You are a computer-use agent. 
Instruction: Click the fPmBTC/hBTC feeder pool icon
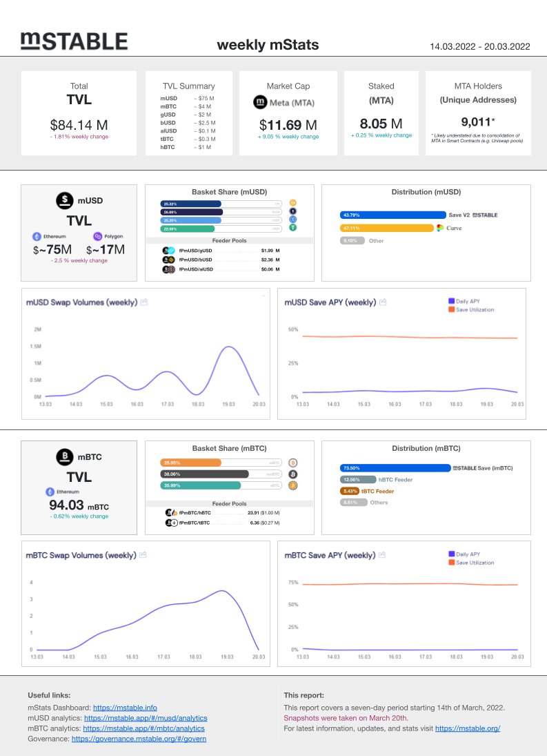point(172,512)
